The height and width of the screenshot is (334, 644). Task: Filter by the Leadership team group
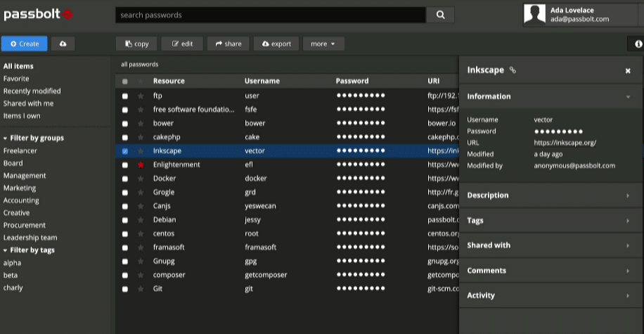tap(30, 238)
